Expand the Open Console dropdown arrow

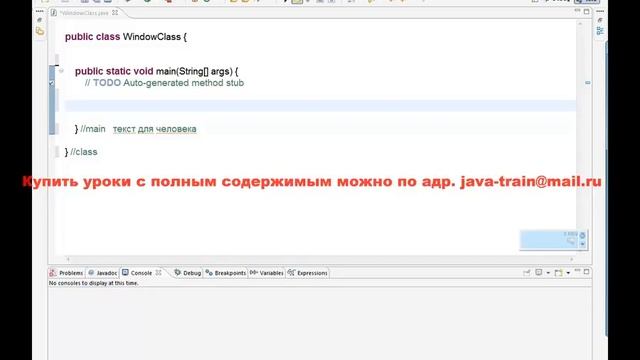tap(568, 273)
